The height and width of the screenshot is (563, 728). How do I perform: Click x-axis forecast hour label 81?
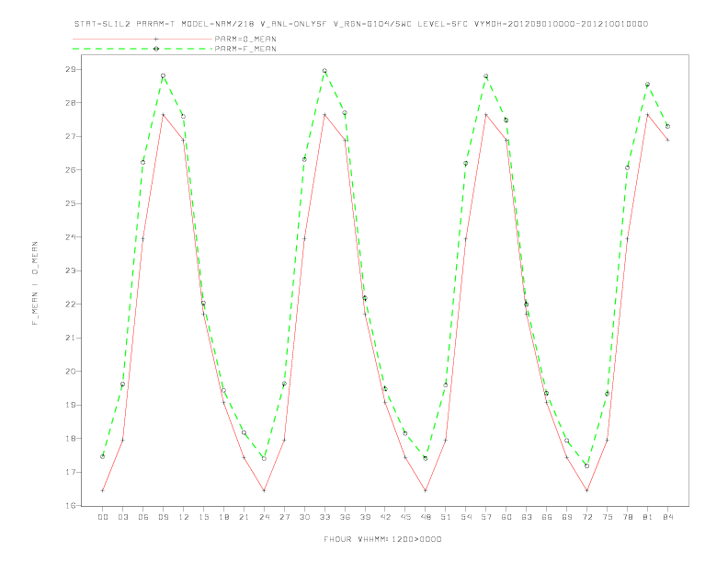pos(648,517)
